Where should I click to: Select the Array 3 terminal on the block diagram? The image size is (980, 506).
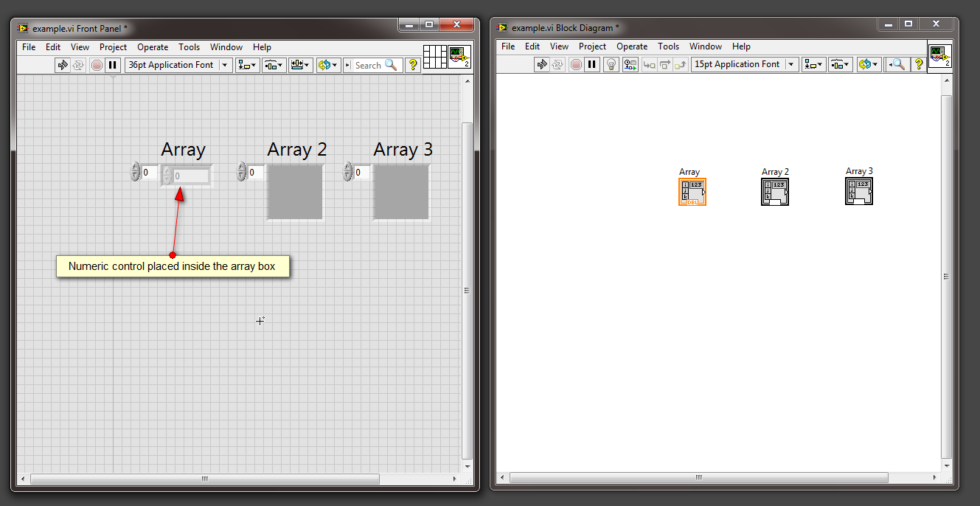pyautogui.click(x=859, y=190)
